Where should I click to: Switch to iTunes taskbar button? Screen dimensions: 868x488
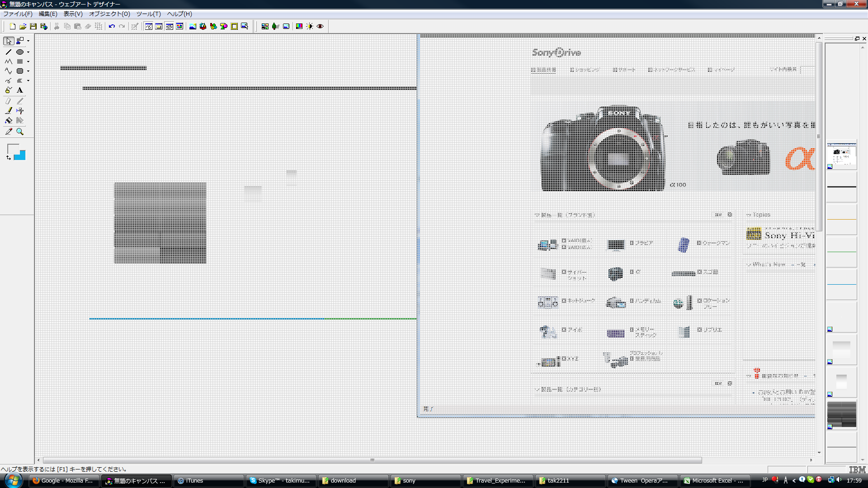point(208,481)
